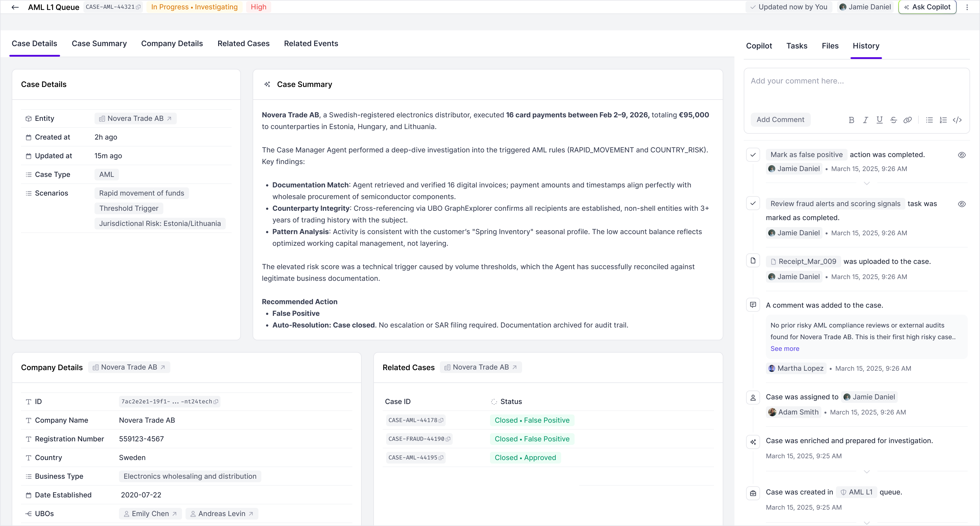Screen dimensions: 980x526
Task: Open the three-dot more options menu
Action: click(x=967, y=7)
